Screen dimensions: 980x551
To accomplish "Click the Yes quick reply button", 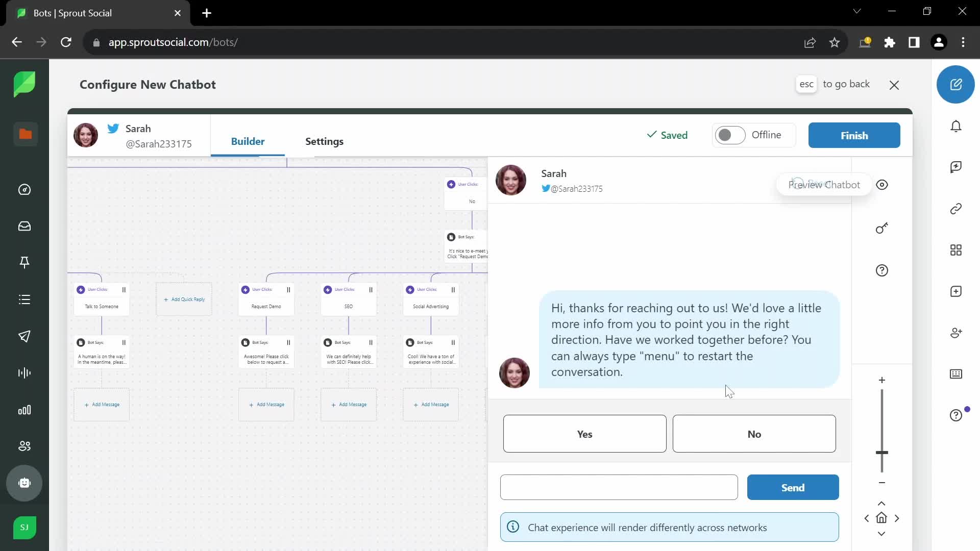I will [x=584, y=434].
